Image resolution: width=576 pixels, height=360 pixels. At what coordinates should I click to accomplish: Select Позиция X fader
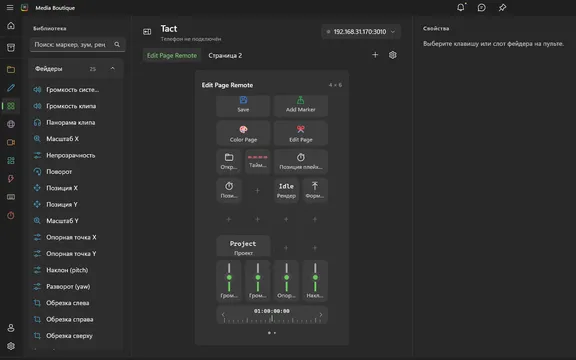click(x=75, y=188)
